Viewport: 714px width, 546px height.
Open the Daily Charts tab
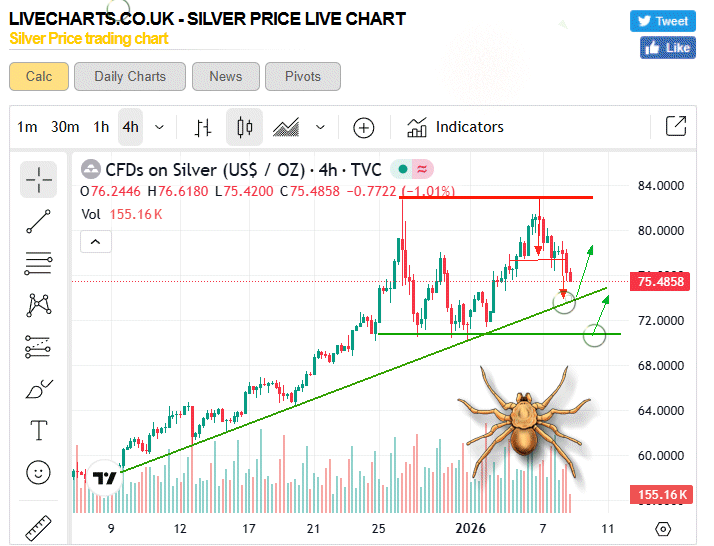pos(130,76)
